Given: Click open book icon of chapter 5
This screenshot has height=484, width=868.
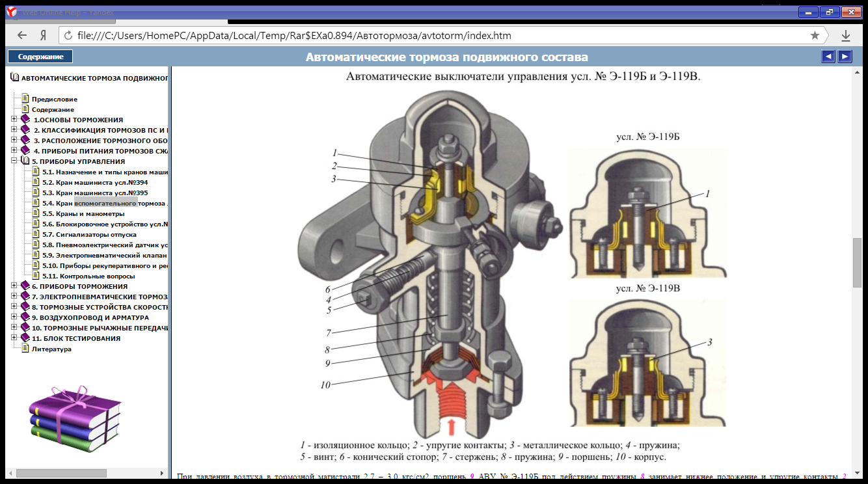Looking at the screenshot, I should point(25,161).
